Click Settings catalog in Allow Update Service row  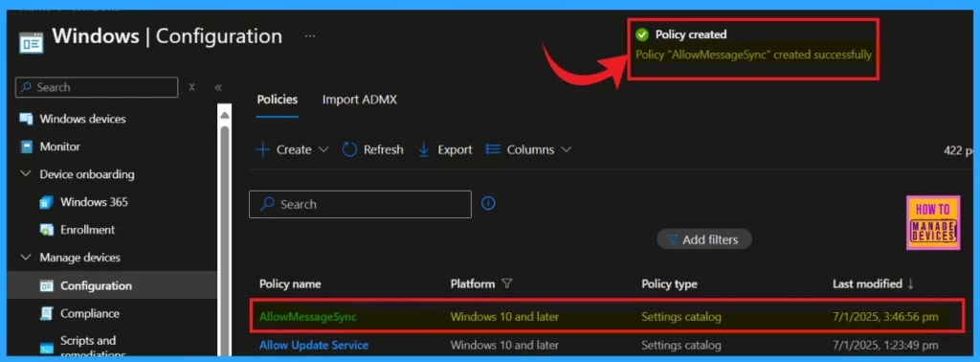[681, 345]
